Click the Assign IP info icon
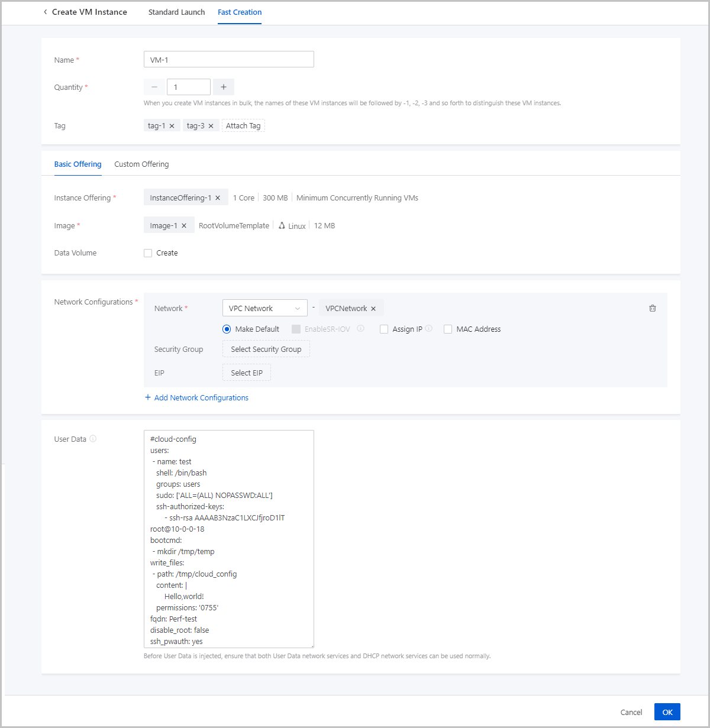The image size is (710, 728). point(428,329)
